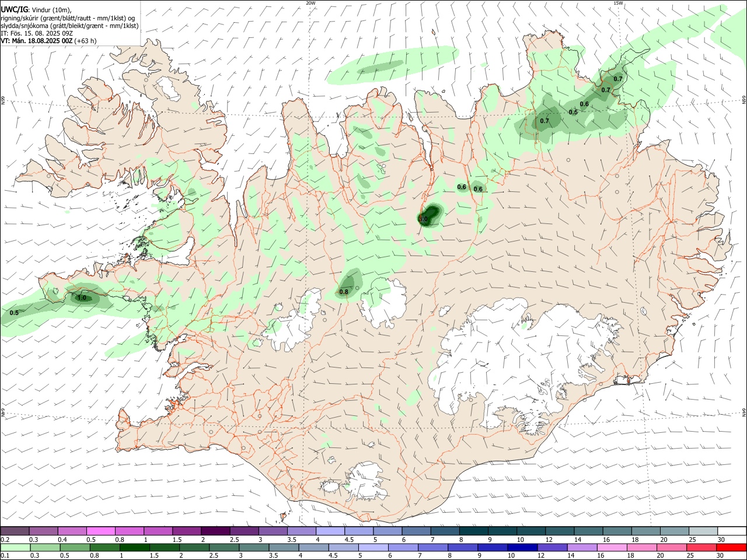Viewport: 747px width, 560px height.
Task: Choose the dark teal 8 mm snow swatch
Action: tap(473, 531)
